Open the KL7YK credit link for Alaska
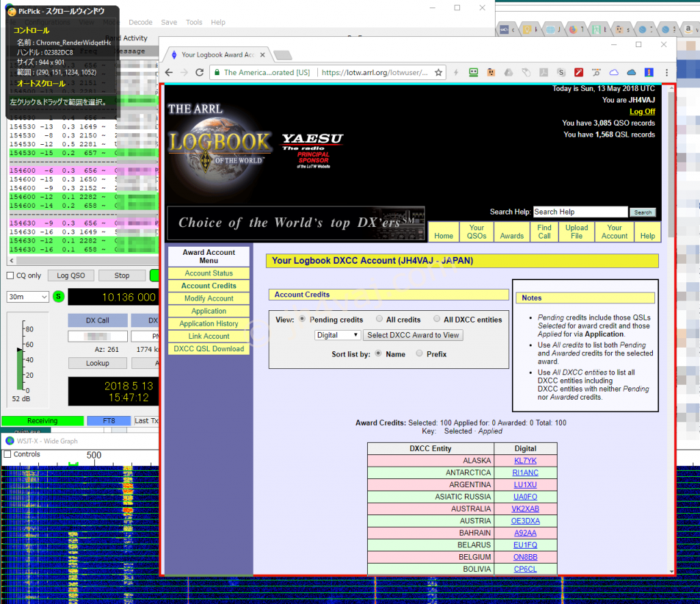Image resolution: width=700 pixels, height=604 pixels. 525,461
